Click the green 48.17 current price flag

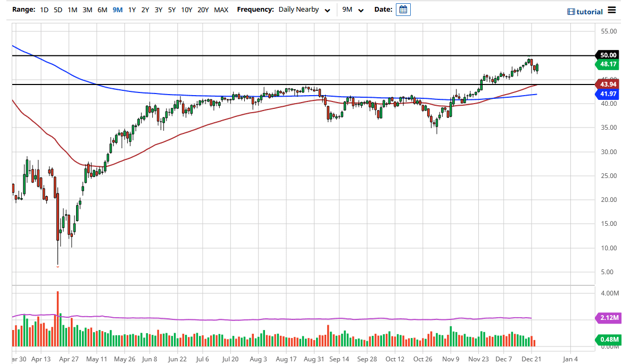click(x=608, y=64)
